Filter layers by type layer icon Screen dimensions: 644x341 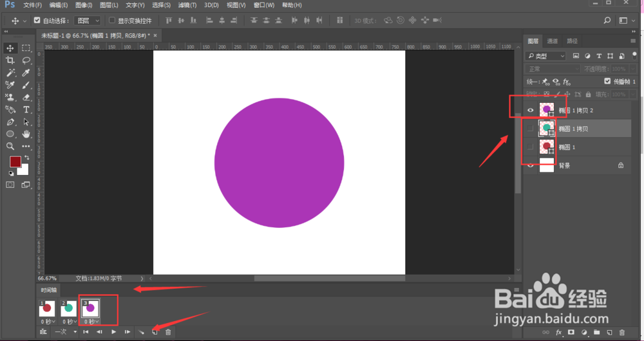coord(599,56)
